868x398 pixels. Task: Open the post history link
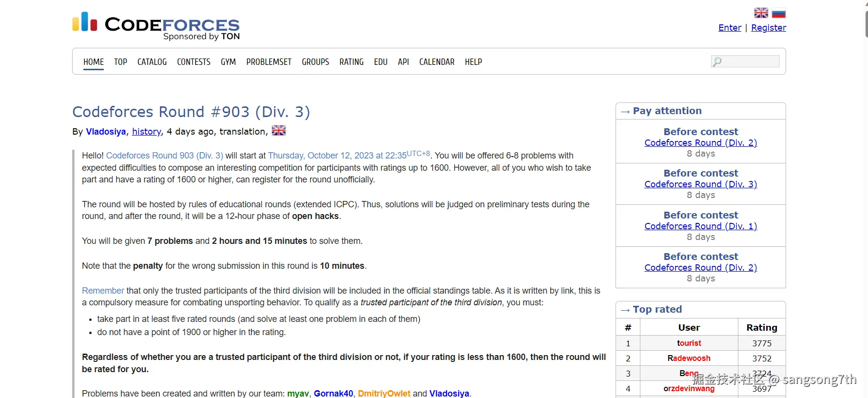coord(147,132)
